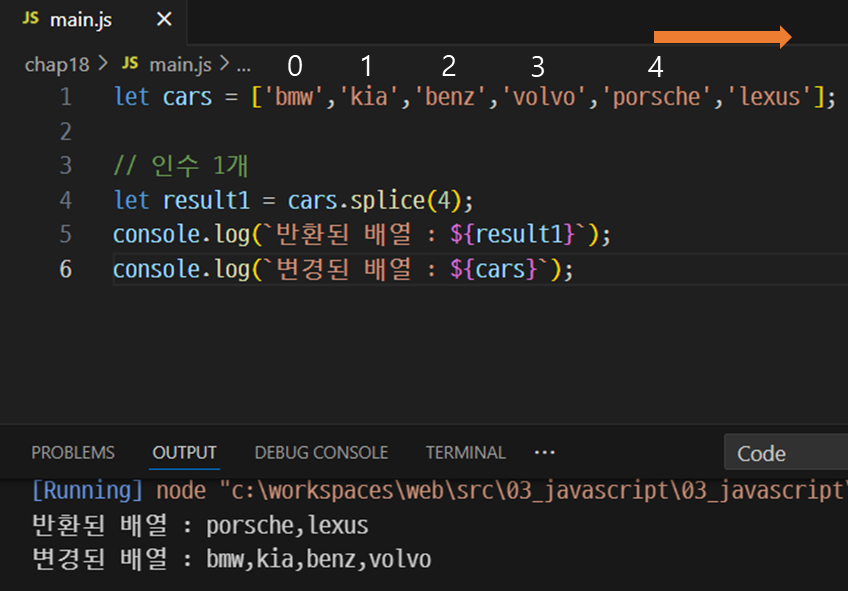The image size is (848, 591).
Task: Click line number 2 in gutter
Action: coord(65,132)
